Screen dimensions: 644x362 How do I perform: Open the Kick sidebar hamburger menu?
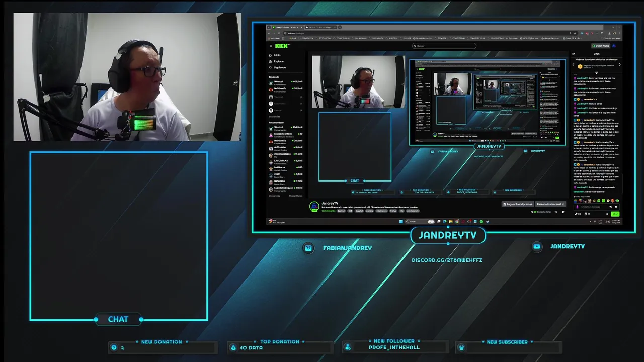point(271,46)
